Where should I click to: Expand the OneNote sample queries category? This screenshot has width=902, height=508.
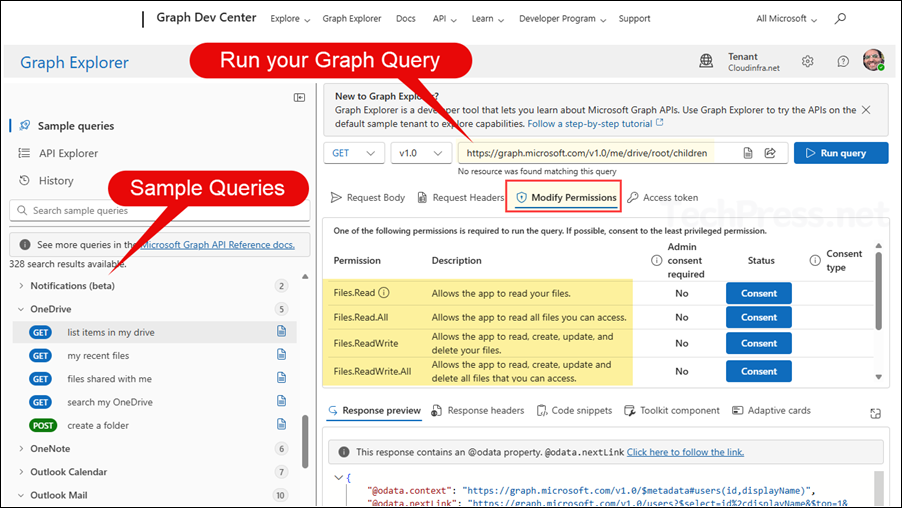[22, 449]
